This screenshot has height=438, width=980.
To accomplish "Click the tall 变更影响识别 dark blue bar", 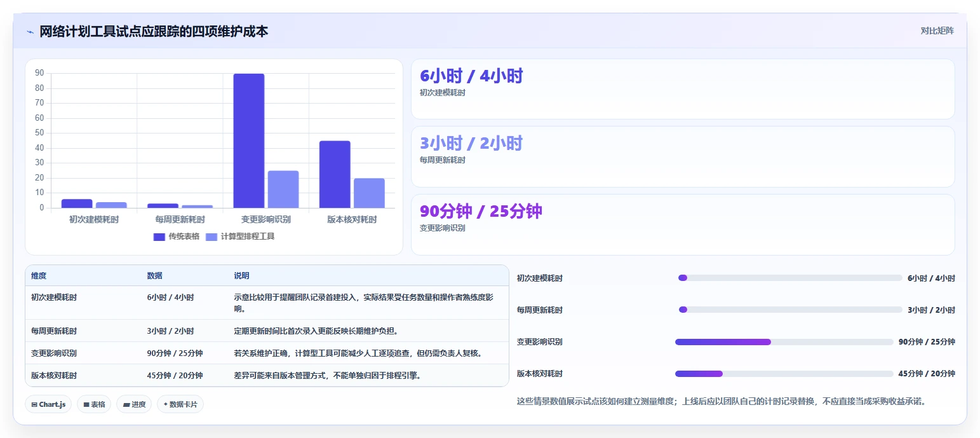I will [249, 140].
